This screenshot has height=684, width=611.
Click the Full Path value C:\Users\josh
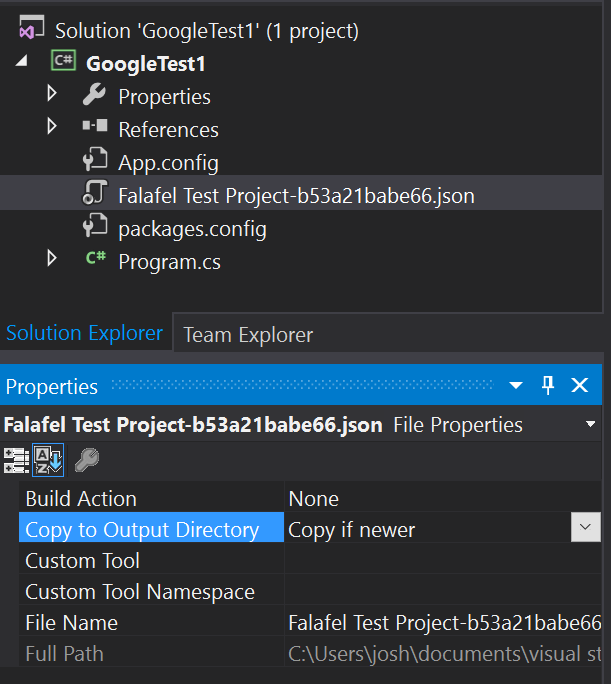(442, 651)
